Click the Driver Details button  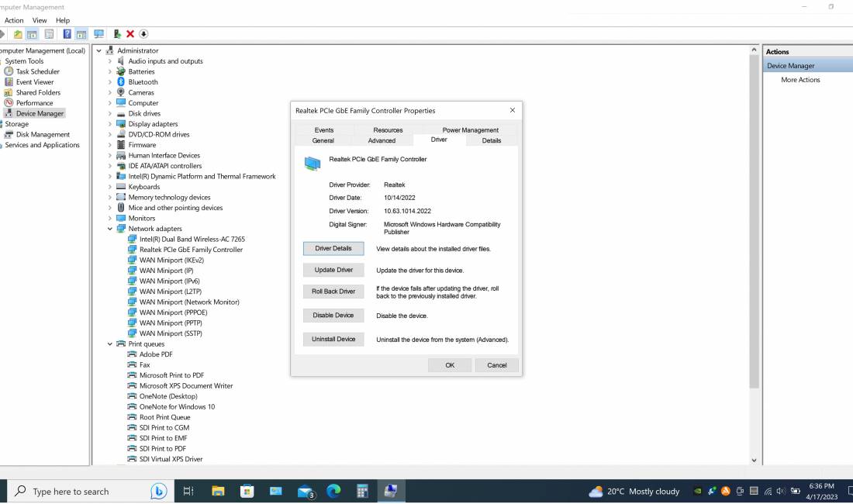pyautogui.click(x=333, y=248)
